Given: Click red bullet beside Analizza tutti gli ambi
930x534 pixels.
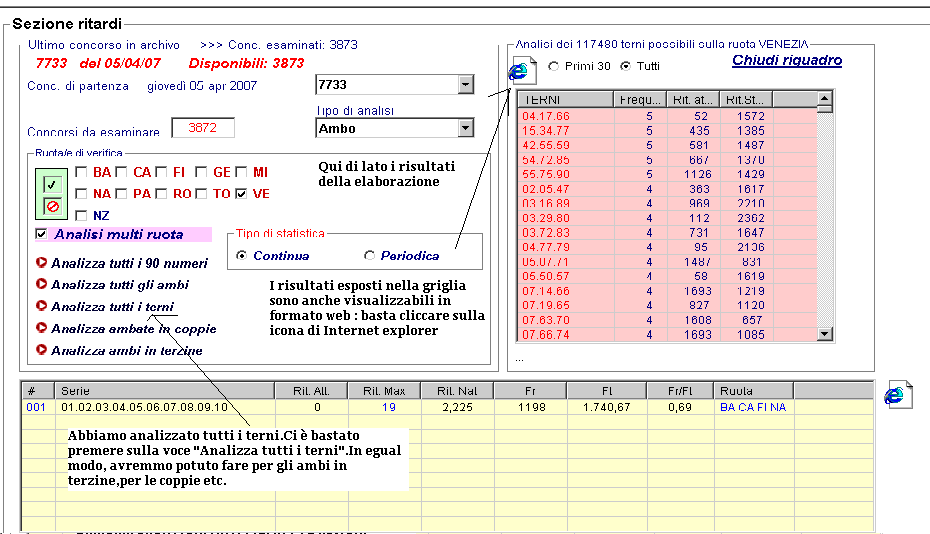Looking at the screenshot, I should point(41,284).
